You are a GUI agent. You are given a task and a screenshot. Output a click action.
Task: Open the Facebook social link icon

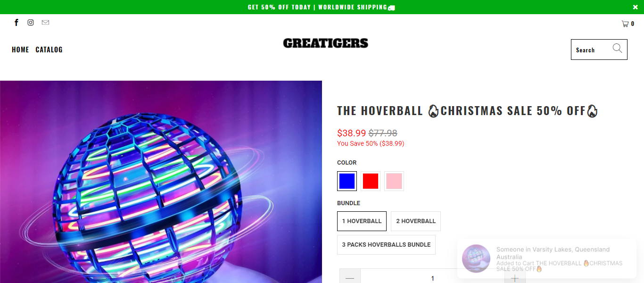17,23
